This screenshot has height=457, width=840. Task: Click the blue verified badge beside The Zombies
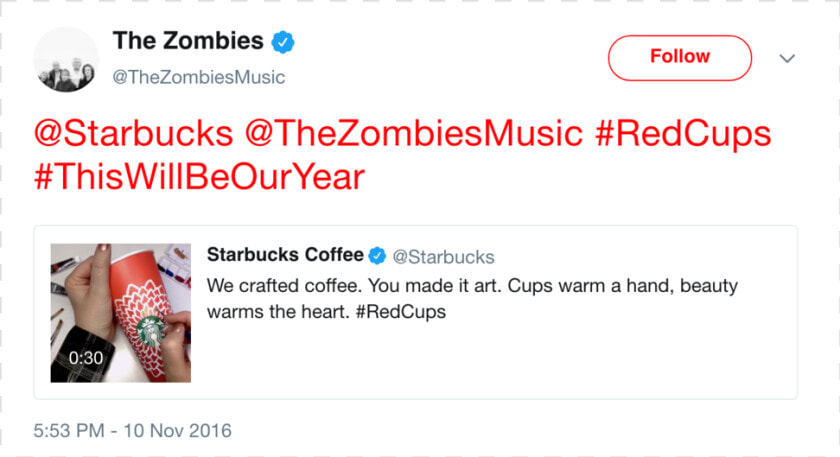coord(282,42)
